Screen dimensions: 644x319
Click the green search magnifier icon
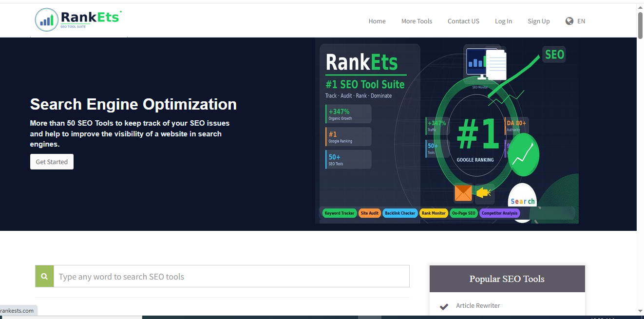pos(44,276)
